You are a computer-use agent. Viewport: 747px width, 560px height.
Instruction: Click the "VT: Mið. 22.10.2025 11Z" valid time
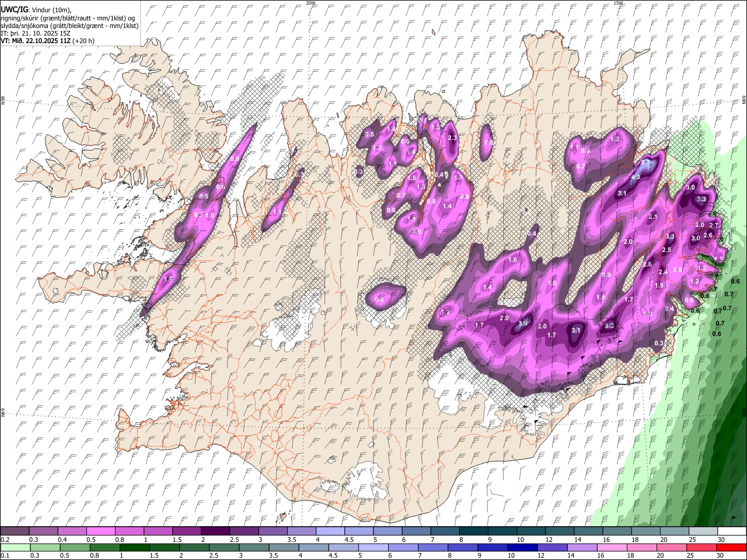coord(36,41)
